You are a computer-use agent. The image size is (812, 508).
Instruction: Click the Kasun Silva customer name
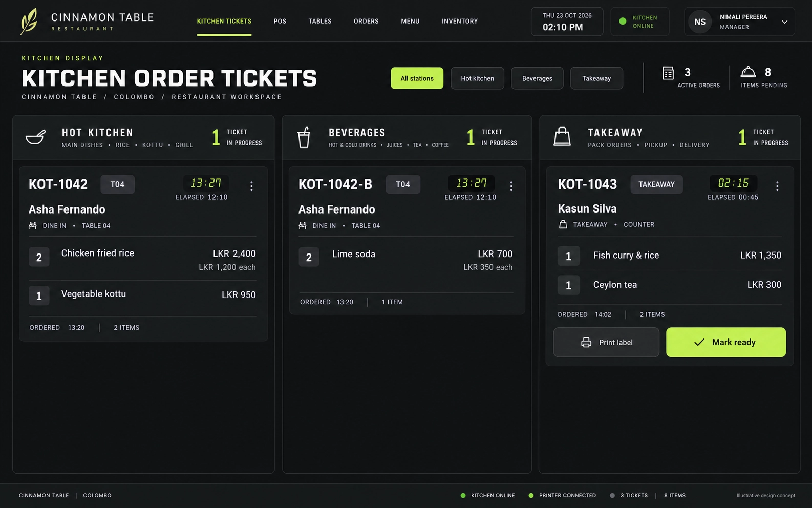click(x=587, y=208)
